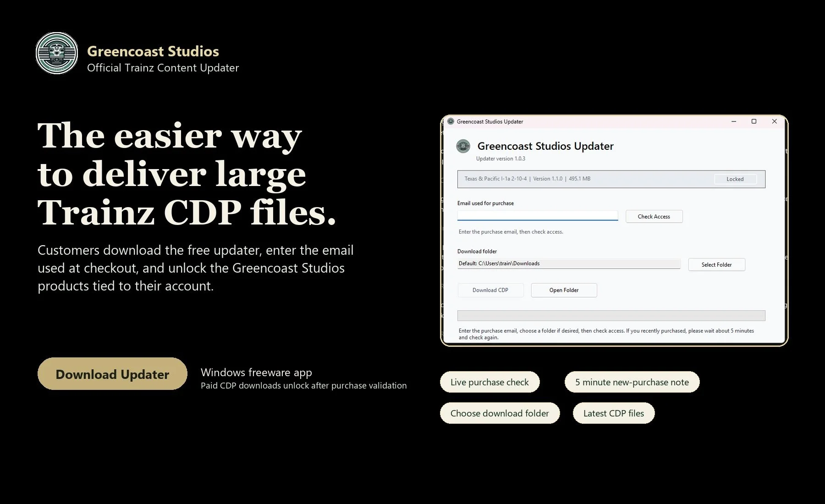825x504 pixels.
Task: Click the Email used for purchase label
Action: [x=485, y=203]
